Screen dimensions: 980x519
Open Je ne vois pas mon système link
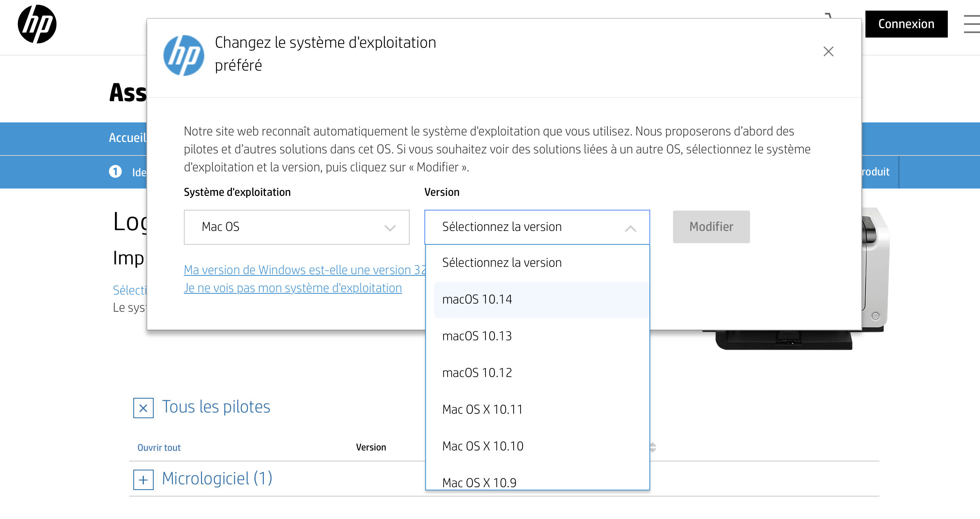(293, 288)
